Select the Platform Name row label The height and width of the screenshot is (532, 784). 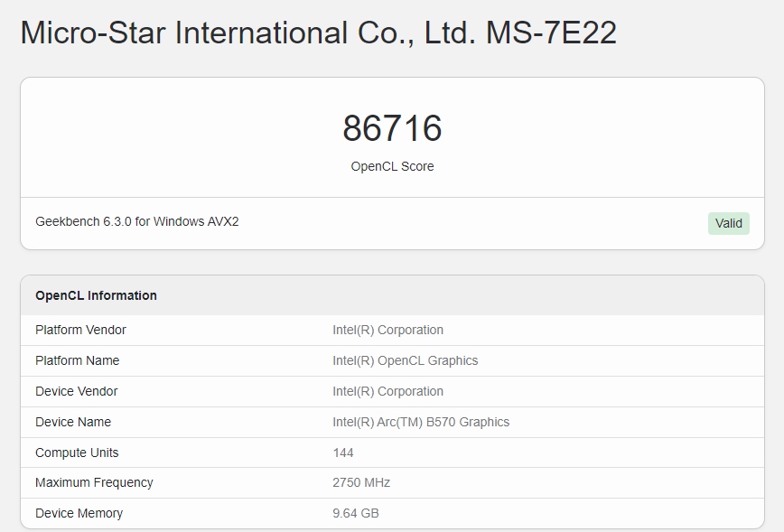pos(77,360)
